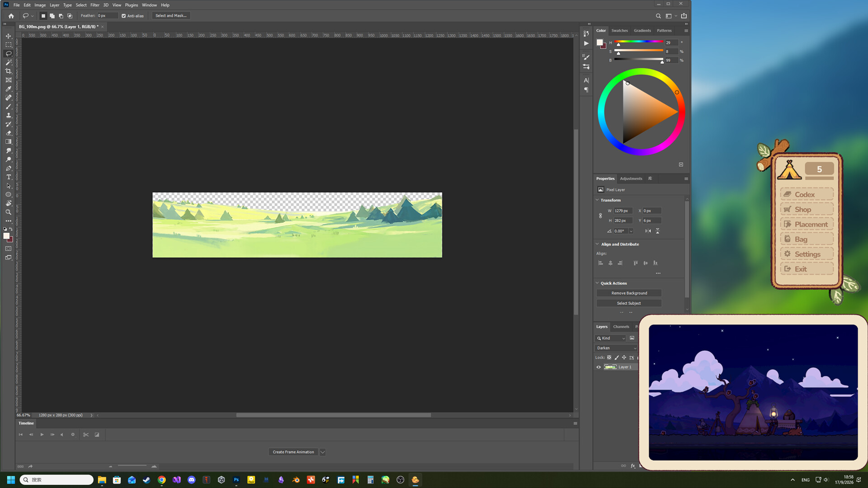Enable lock position icon
Screen dimensions: 868x488
click(624, 357)
